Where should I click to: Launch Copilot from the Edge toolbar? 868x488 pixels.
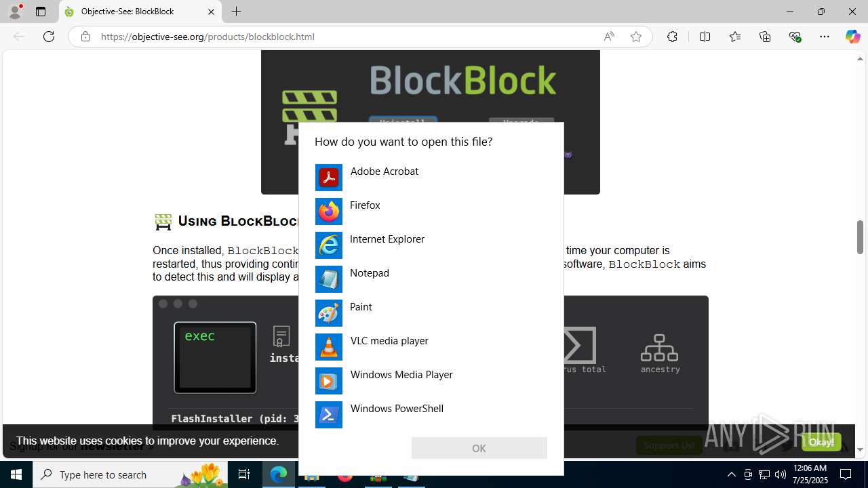pyautogui.click(x=852, y=37)
